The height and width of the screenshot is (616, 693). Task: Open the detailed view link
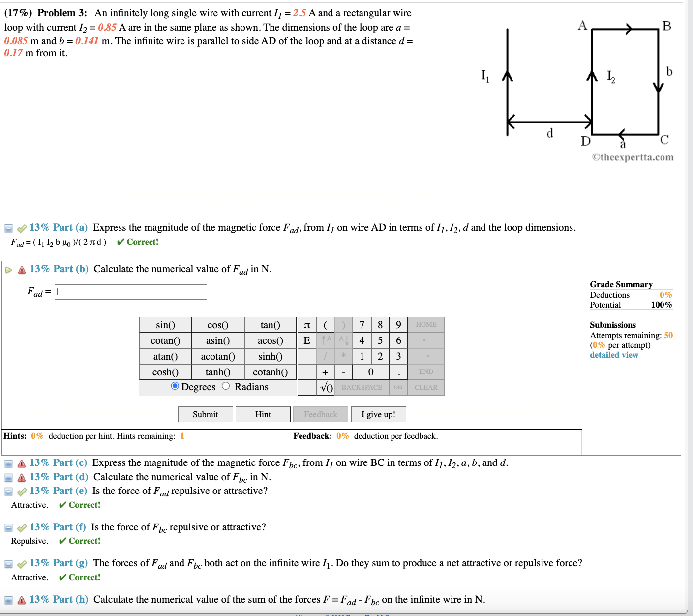coord(613,354)
